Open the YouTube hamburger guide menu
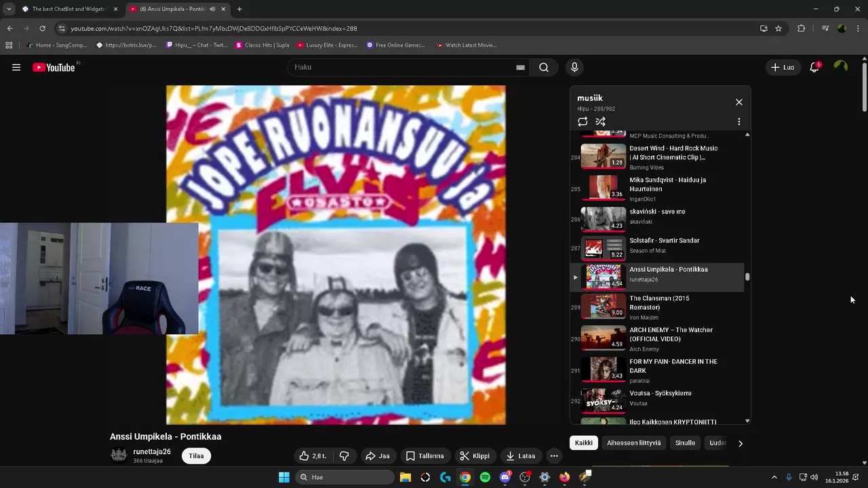Screen dimensions: 868x488 (x=16, y=67)
